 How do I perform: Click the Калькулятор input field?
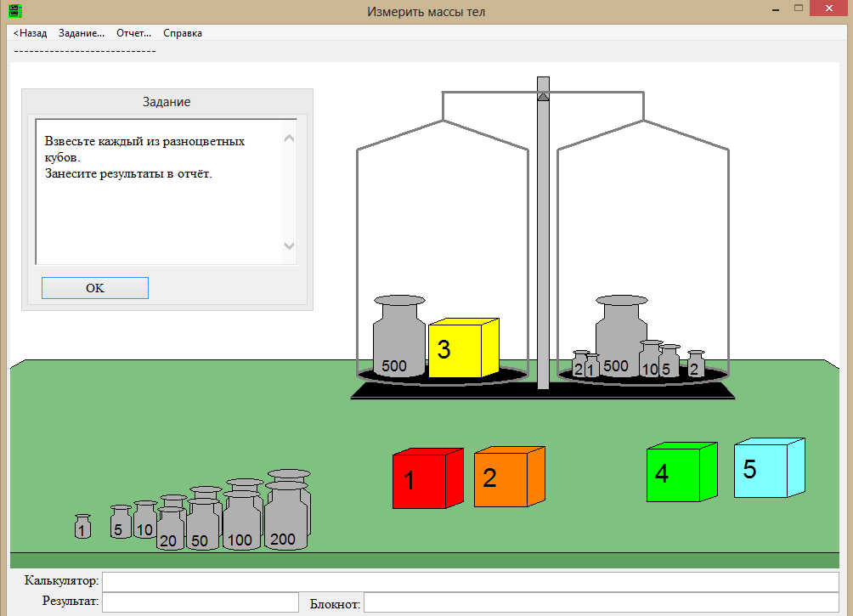pyautogui.click(x=470, y=582)
